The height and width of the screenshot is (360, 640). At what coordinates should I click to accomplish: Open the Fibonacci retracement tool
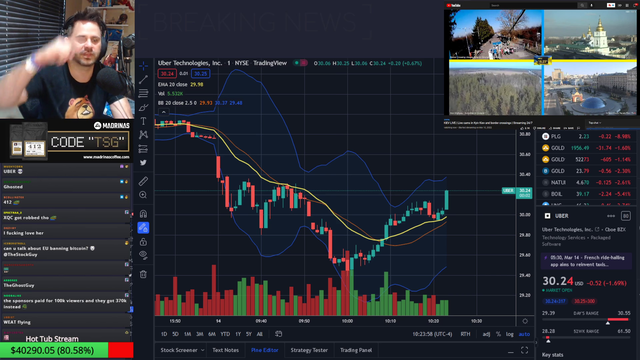(143, 93)
